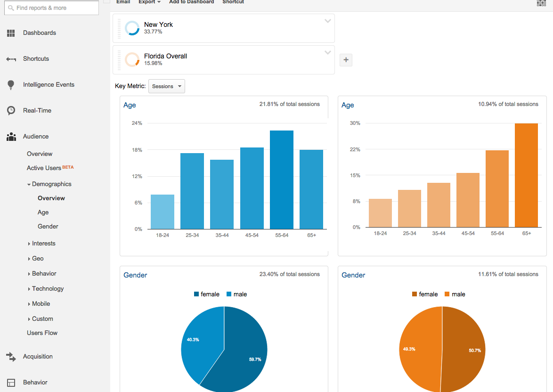Viewport: 553px width, 392px height.
Task: Click the customize grid icon top right
Action: click(x=541, y=3)
